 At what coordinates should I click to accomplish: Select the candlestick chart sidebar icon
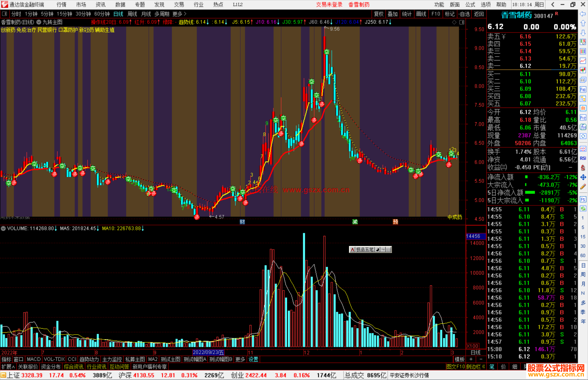coord(583,70)
